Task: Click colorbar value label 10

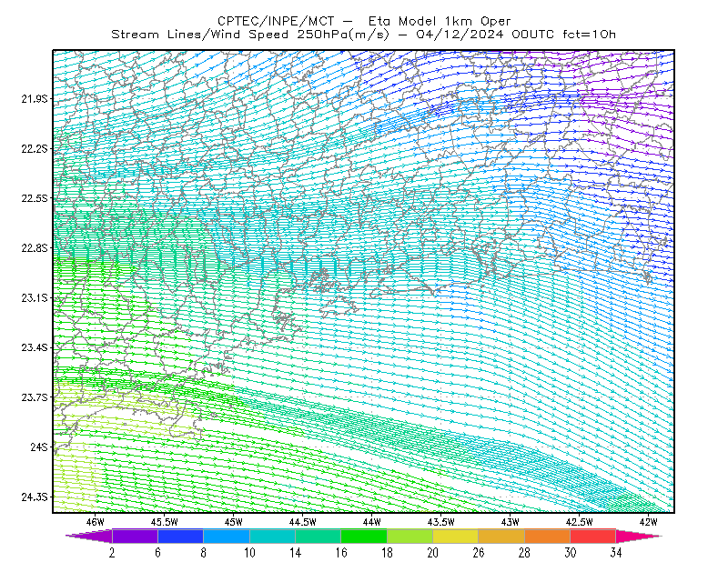Action: [249, 553]
